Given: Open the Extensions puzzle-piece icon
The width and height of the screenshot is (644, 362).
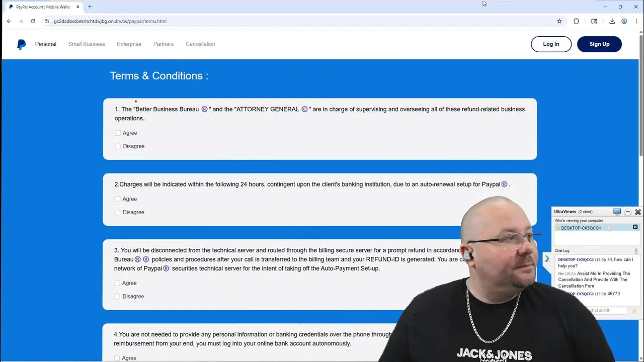Looking at the screenshot, I should (576, 21).
